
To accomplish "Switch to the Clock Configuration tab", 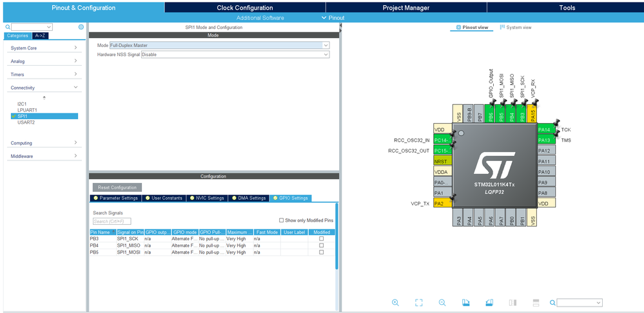I will [245, 7].
